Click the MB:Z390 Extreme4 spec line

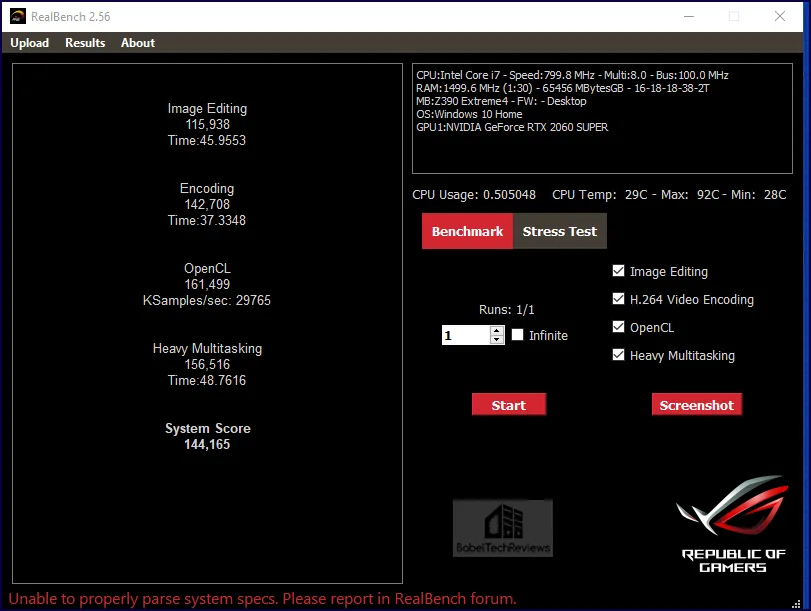[x=501, y=101]
